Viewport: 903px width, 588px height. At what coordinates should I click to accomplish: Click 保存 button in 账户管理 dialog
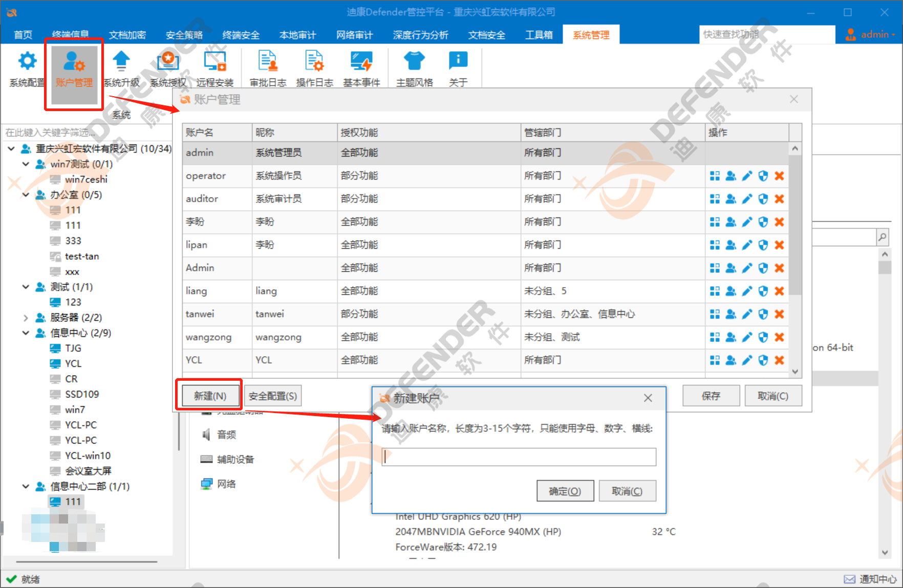pyautogui.click(x=711, y=396)
